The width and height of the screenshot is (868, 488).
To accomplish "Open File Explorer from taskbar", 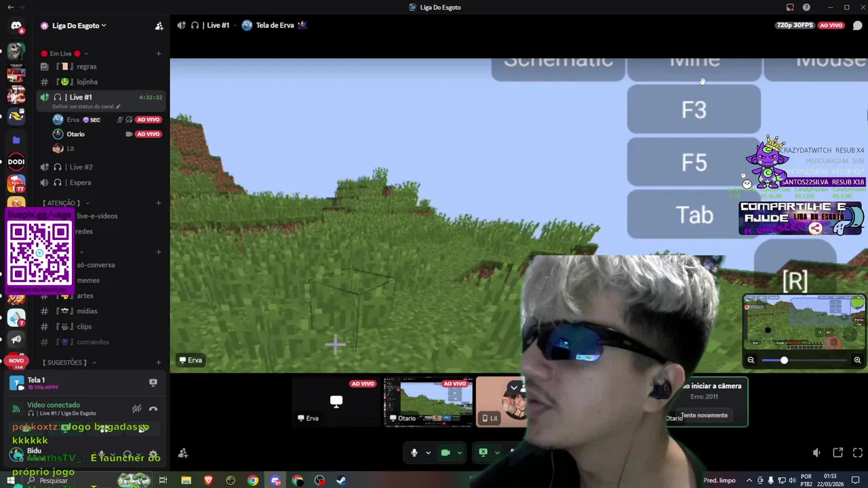I will click(x=186, y=481).
